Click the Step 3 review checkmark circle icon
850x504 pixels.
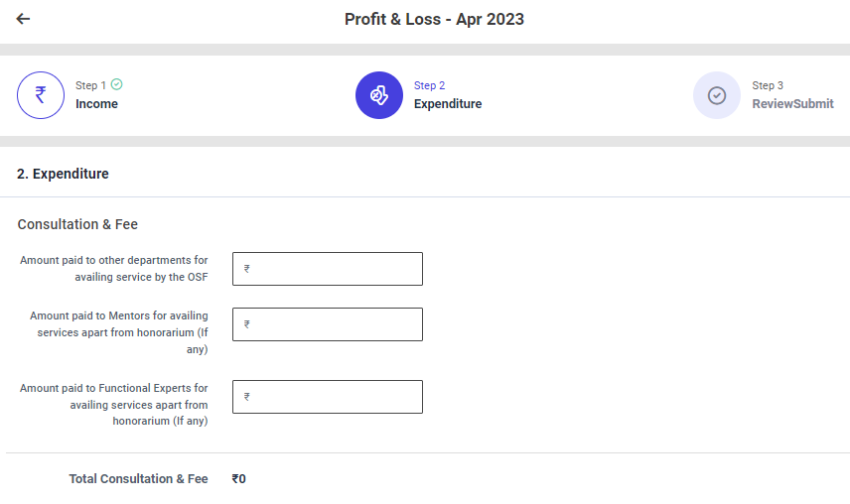717,95
